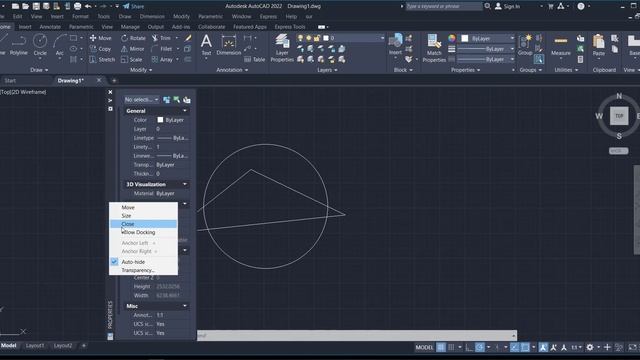Open the No selection dropdown

click(142, 100)
